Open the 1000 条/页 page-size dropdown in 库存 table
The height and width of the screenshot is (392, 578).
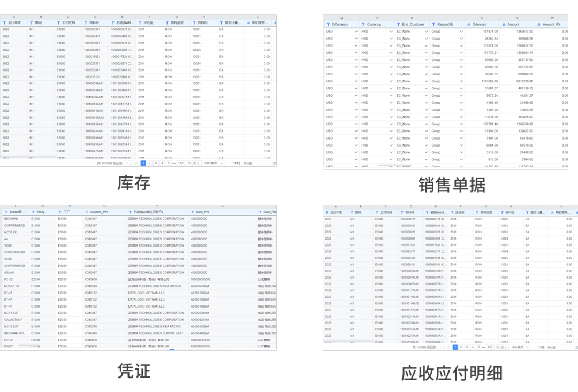(214, 163)
